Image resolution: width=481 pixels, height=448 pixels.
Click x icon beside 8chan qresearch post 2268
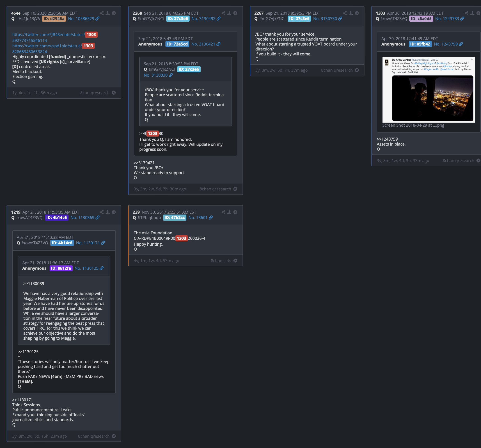click(x=235, y=189)
